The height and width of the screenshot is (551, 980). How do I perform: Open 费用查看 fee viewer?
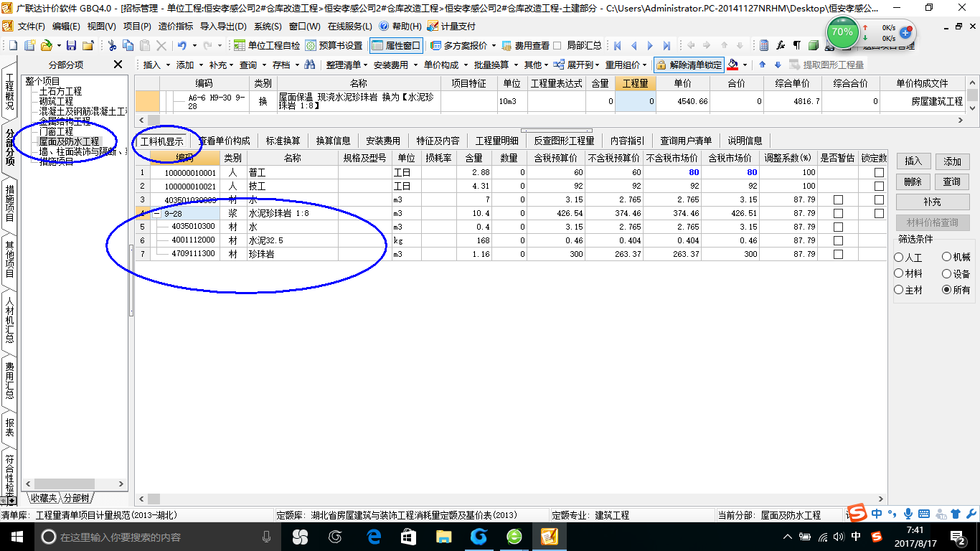point(525,45)
